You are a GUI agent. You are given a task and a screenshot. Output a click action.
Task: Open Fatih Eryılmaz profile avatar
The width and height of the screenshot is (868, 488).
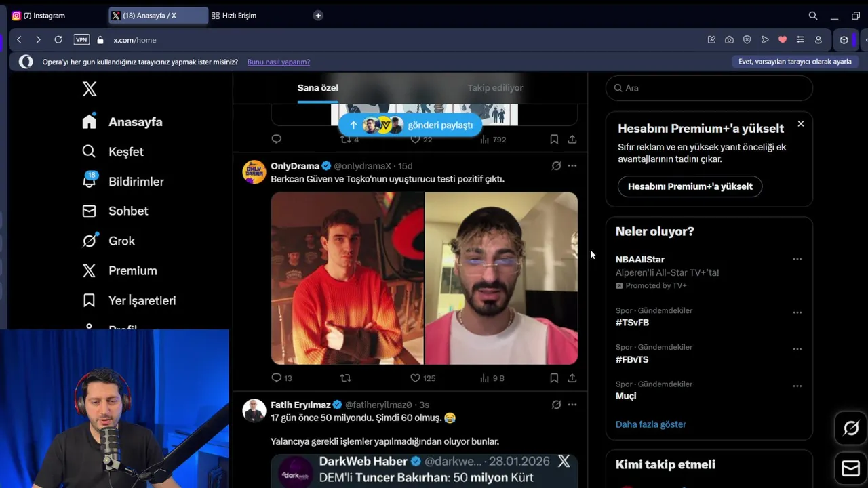click(254, 411)
